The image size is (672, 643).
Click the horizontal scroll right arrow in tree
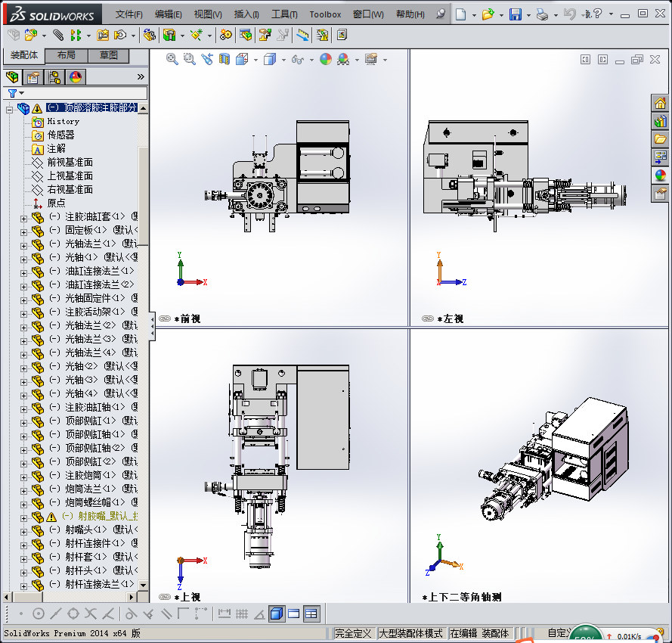click(x=132, y=597)
